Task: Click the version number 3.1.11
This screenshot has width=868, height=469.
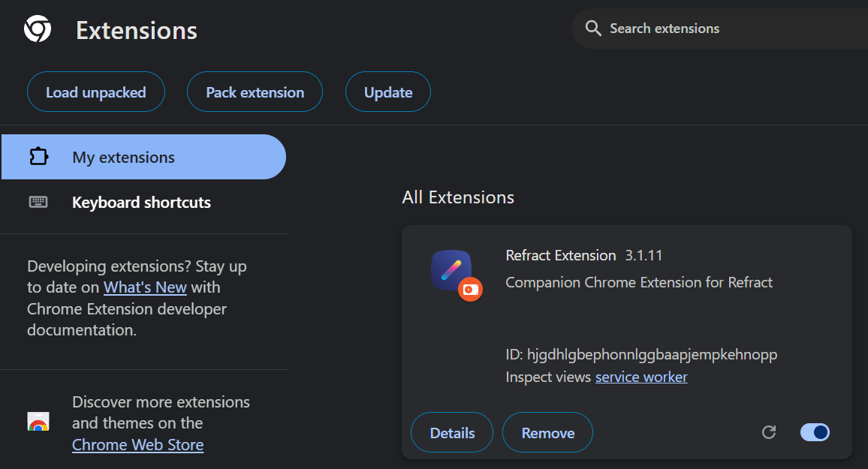Action: (x=643, y=256)
